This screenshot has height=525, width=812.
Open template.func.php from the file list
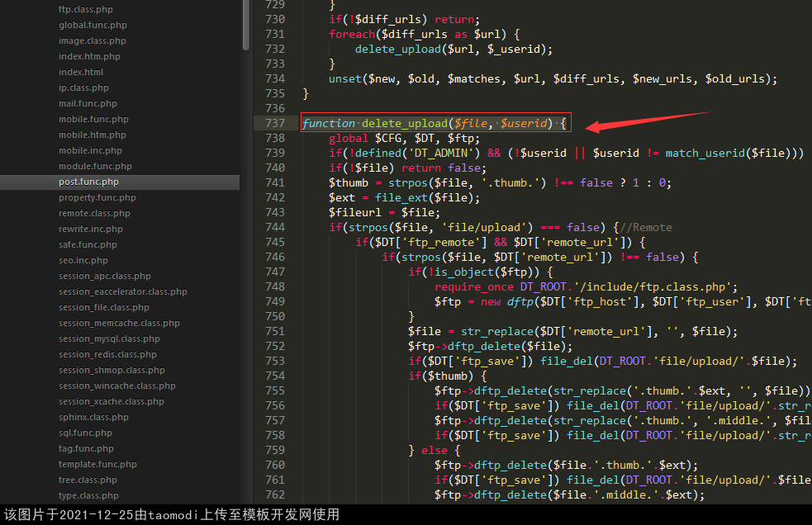coord(97,464)
